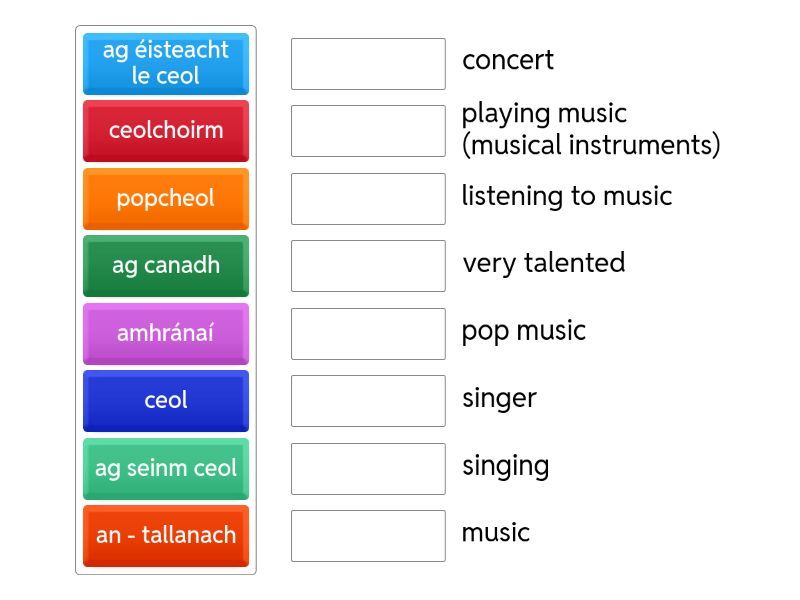The width and height of the screenshot is (800, 600).
Task: Select the answer box next to 'music'
Action: pyautogui.click(x=368, y=536)
